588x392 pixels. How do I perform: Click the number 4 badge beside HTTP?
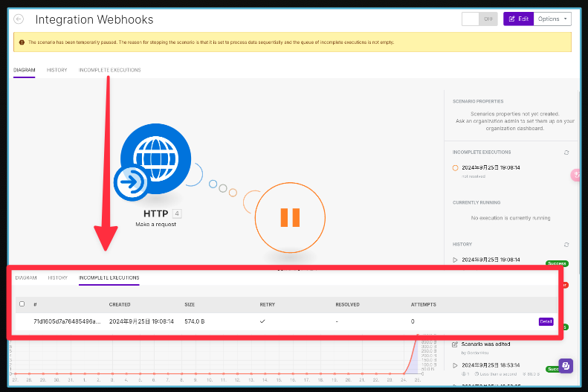(x=177, y=213)
